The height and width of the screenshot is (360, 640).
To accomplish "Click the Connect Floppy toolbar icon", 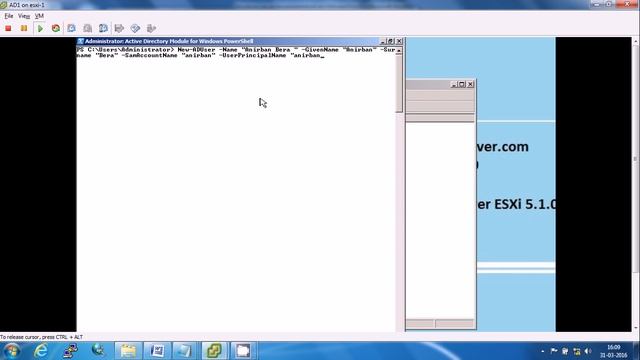I will (119, 28).
